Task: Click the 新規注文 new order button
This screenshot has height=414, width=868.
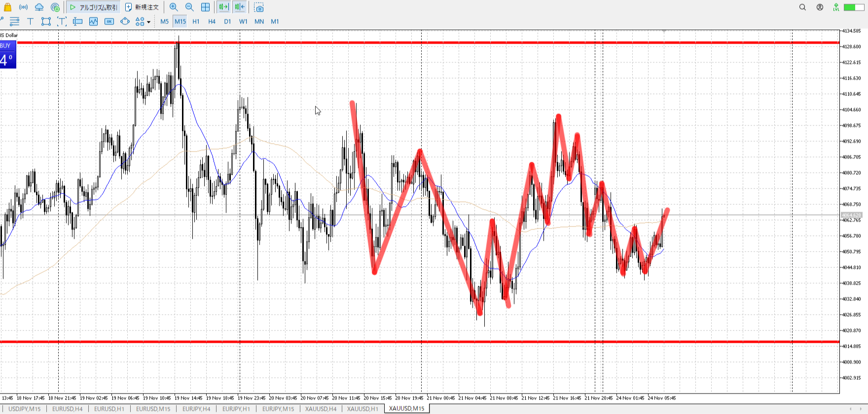Action: (x=142, y=7)
